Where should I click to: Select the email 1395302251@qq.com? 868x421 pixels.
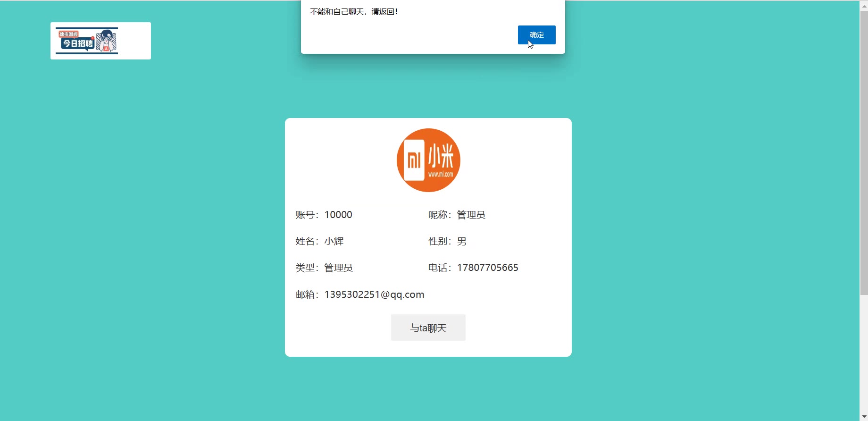click(x=374, y=295)
